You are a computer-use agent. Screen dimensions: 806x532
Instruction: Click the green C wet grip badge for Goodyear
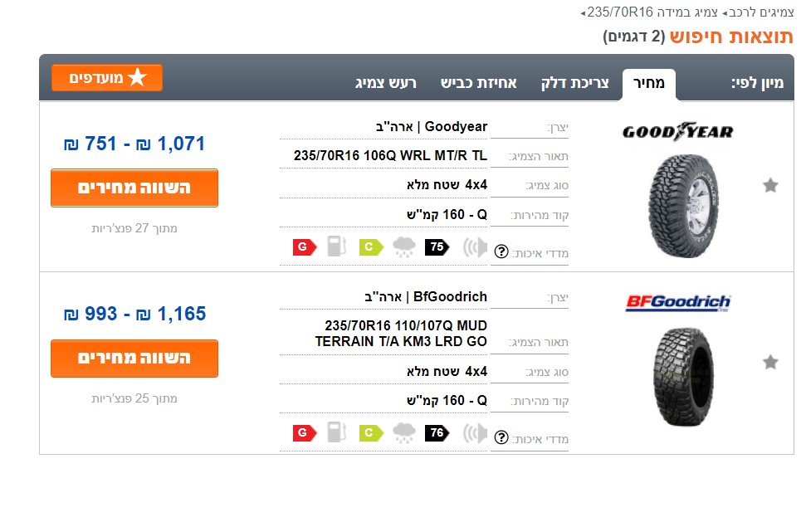pyautogui.click(x=371, y=246)
